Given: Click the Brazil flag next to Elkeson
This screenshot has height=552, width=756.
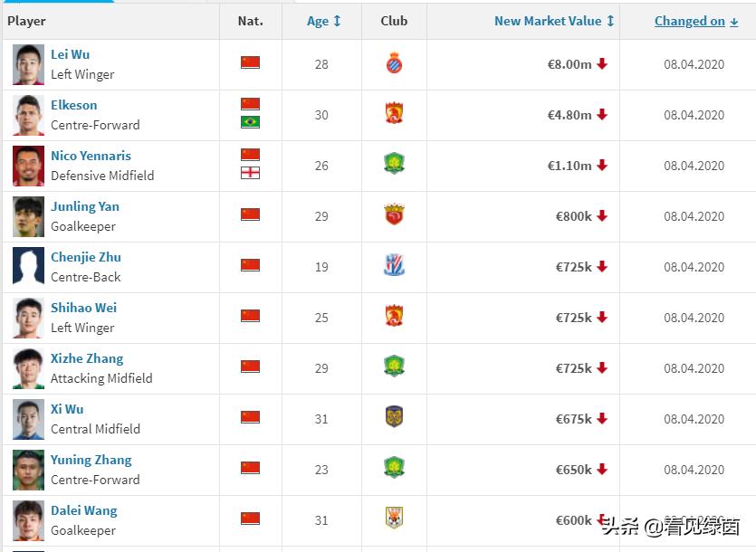Looking at the screenshot, I should (250, 122).
